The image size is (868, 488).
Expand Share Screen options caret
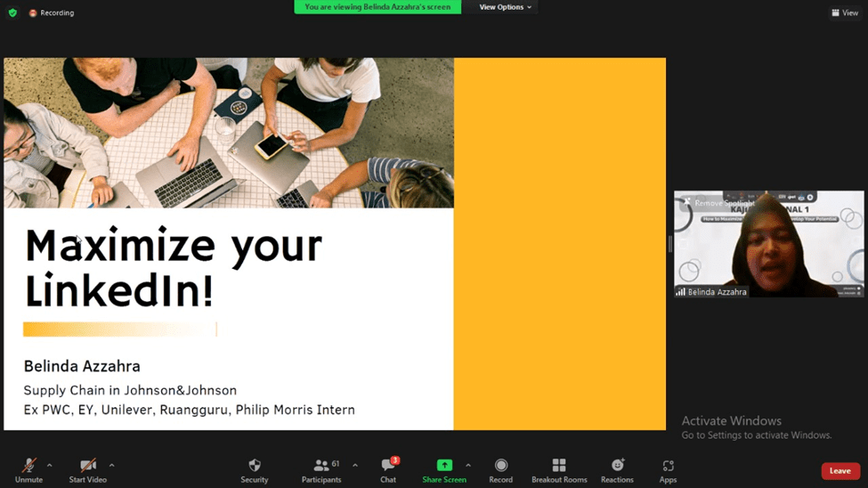(x=468, y=465)
